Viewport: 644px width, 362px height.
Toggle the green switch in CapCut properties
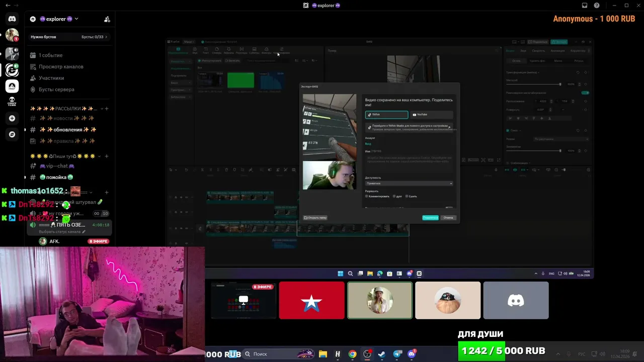(585, 93)
